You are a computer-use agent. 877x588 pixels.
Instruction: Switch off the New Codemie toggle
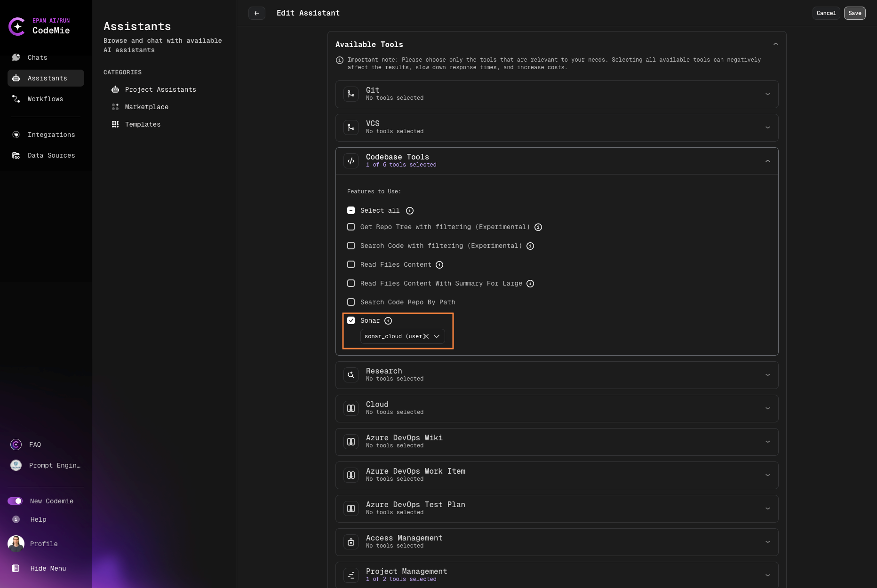point(16,501)
